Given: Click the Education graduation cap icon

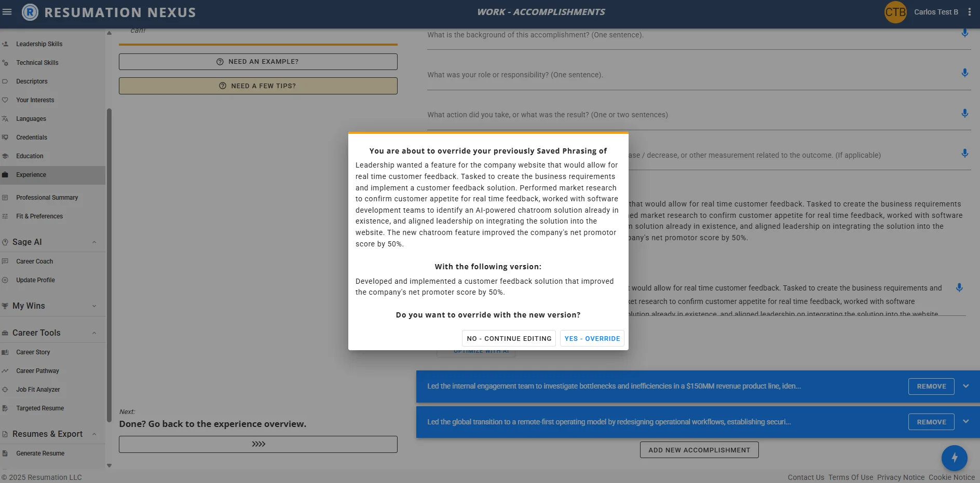Looking at the screenshot, I should (5, 156).
